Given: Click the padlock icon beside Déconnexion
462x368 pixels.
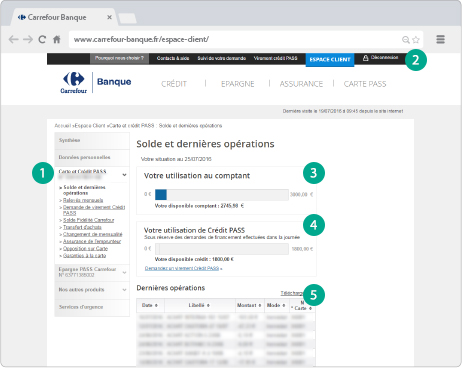Looking at the screenshot, I should 365,58.
